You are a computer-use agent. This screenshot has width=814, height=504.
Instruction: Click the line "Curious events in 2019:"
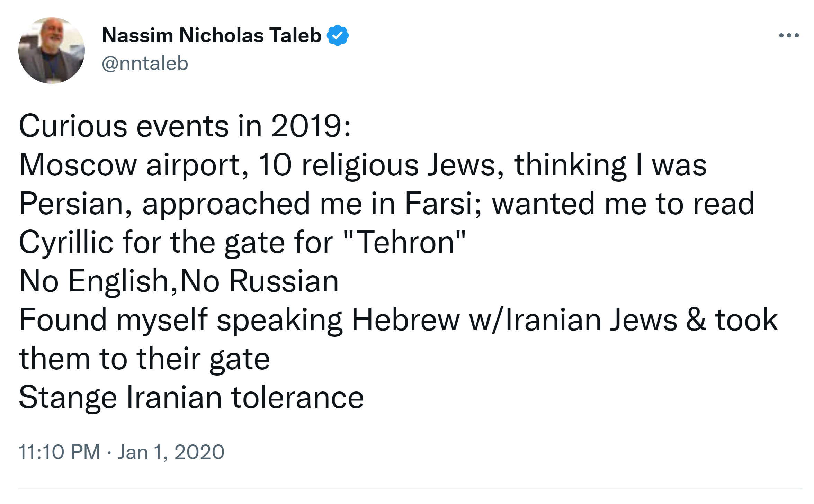(185, 126)
